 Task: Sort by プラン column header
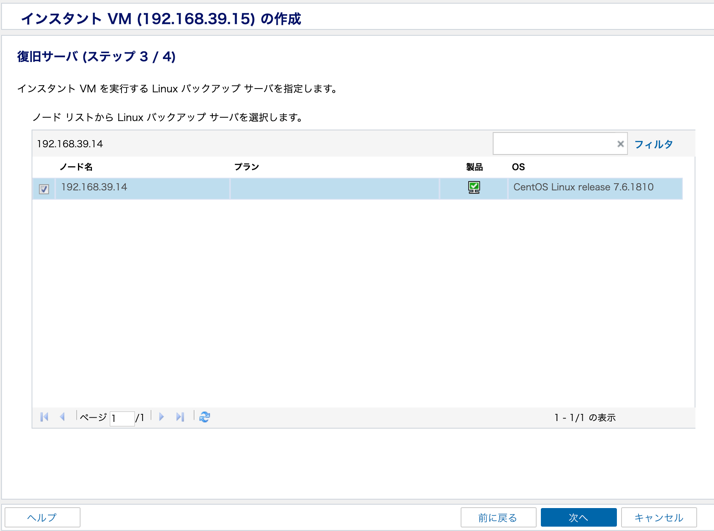click(x=246, y=167)
